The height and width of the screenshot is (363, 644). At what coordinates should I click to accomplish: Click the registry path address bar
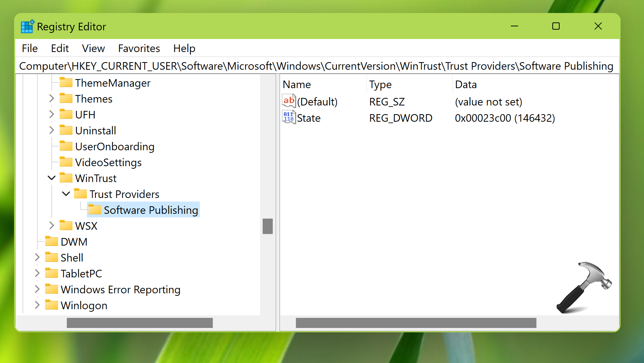click(316, 66)
